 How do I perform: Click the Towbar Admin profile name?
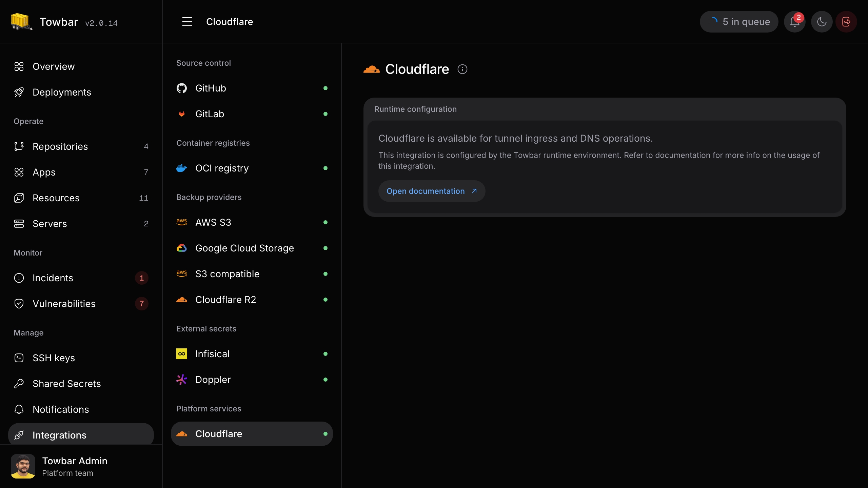(x=75, y=461)
